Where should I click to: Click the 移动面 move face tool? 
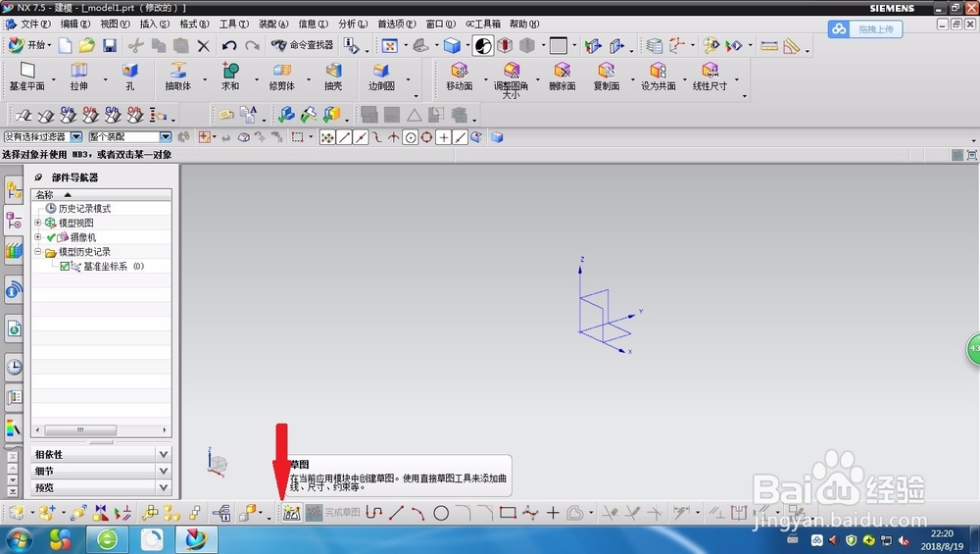[460, 76]
